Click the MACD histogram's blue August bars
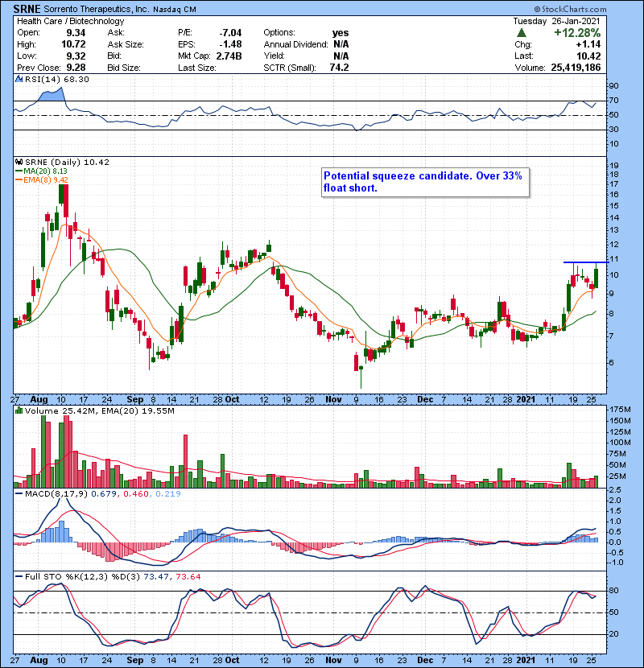This screenshot has height=668, width=644. pos(56,532)
